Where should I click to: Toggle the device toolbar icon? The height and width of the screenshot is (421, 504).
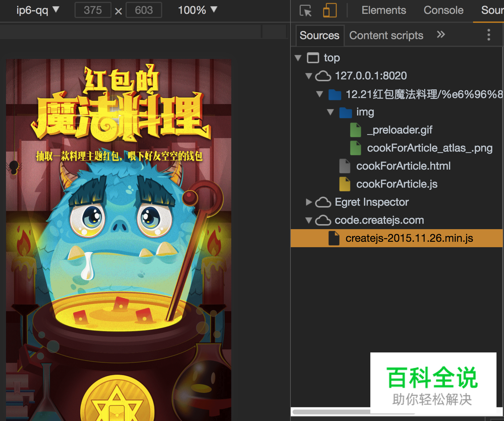click(329, 11)
